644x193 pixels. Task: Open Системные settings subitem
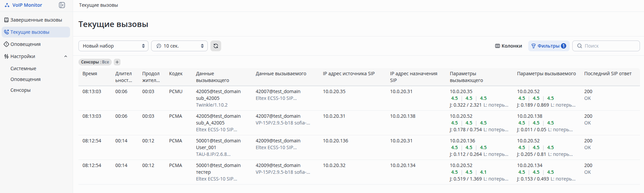coord(23,68)
